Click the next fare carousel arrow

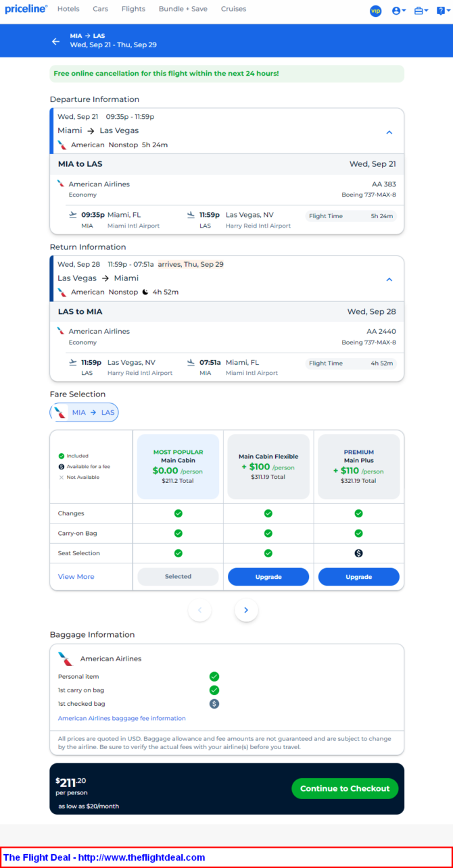click(246, 610)
